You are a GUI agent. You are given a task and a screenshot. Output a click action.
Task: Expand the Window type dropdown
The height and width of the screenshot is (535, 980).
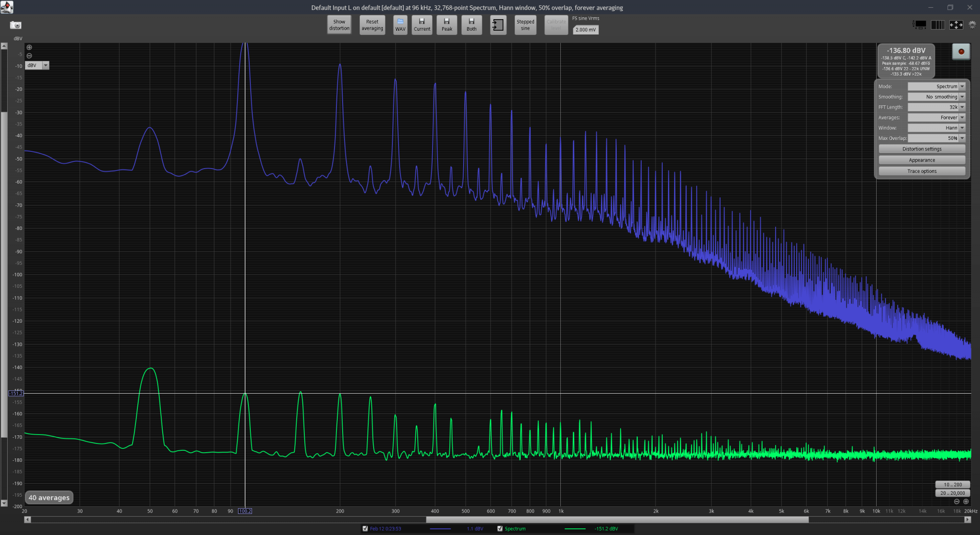[936, 128]
